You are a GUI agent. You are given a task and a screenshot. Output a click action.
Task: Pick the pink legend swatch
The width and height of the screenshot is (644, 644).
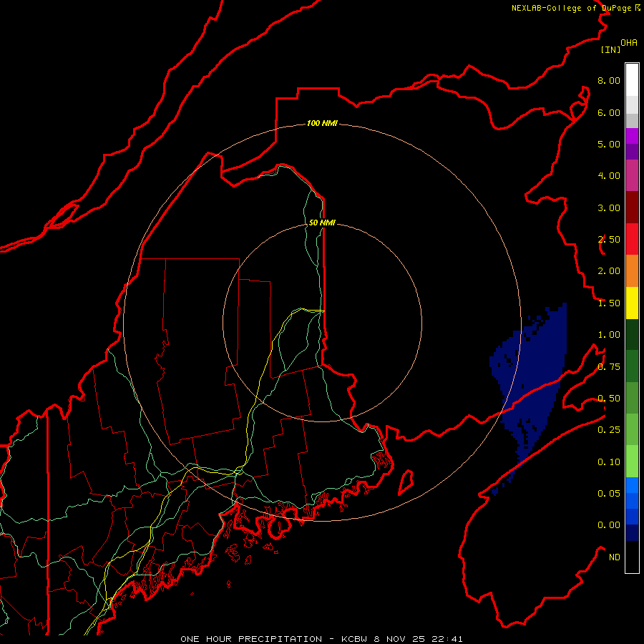[632, 175]
